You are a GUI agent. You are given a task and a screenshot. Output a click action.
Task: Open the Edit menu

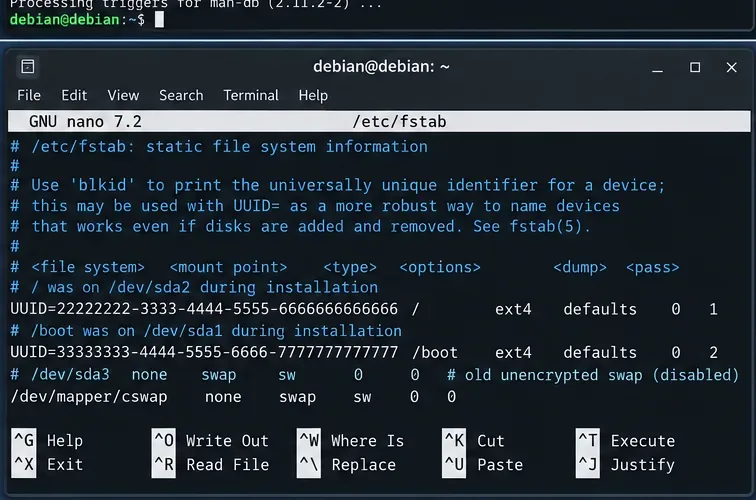(x=74, y=95)
